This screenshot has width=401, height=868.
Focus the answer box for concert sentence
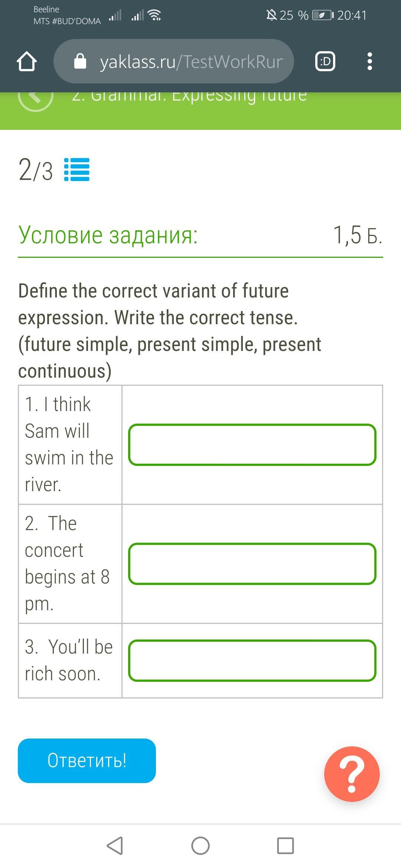coord(252,563)
